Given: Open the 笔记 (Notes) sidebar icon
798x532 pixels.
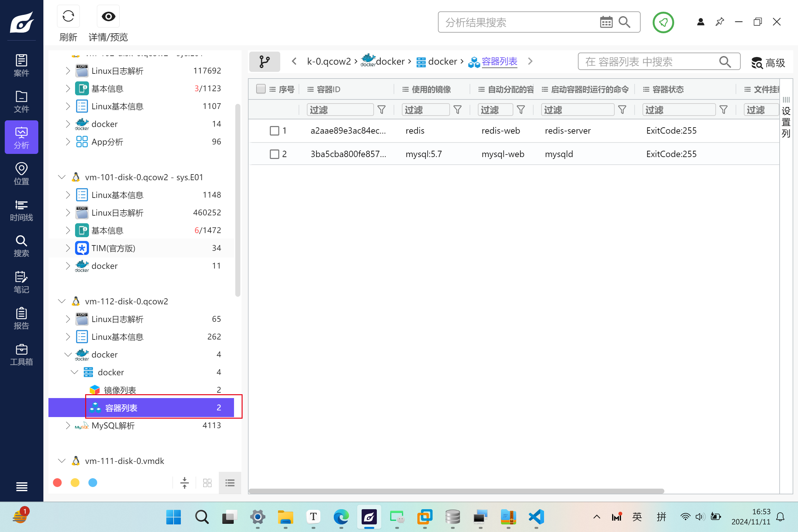Looking at the screenshot, I should (22, 282).
